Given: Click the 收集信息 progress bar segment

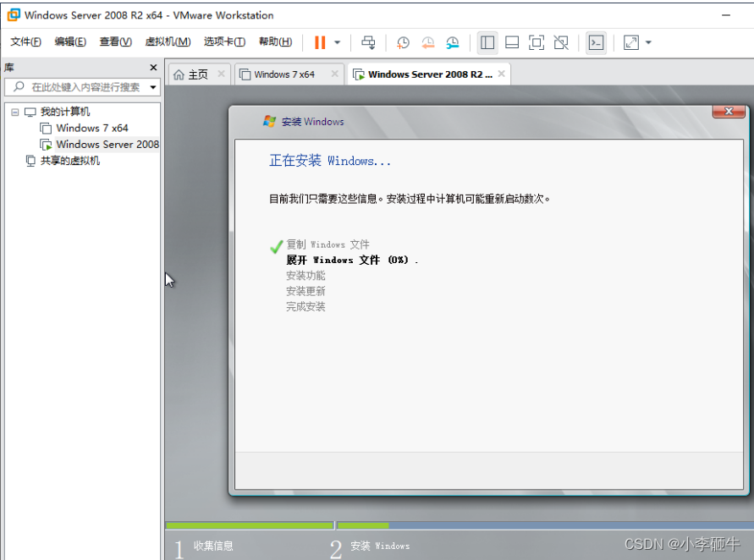Looking at the screenshot, I should point(249,525).
